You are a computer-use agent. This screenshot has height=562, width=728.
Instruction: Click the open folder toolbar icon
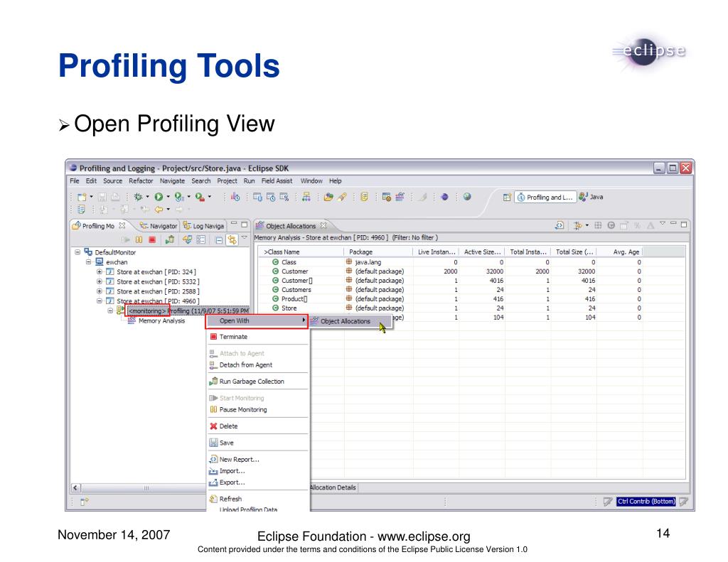click(x=328, y=197)
